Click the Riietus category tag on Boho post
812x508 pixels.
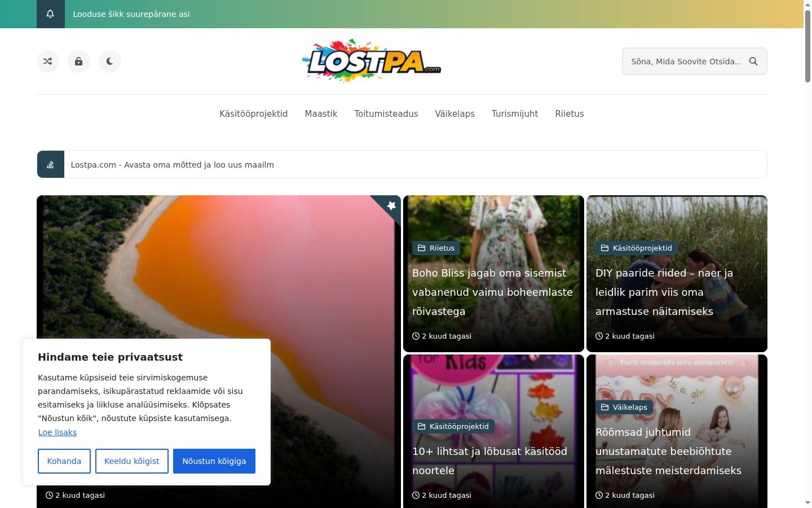436,248
